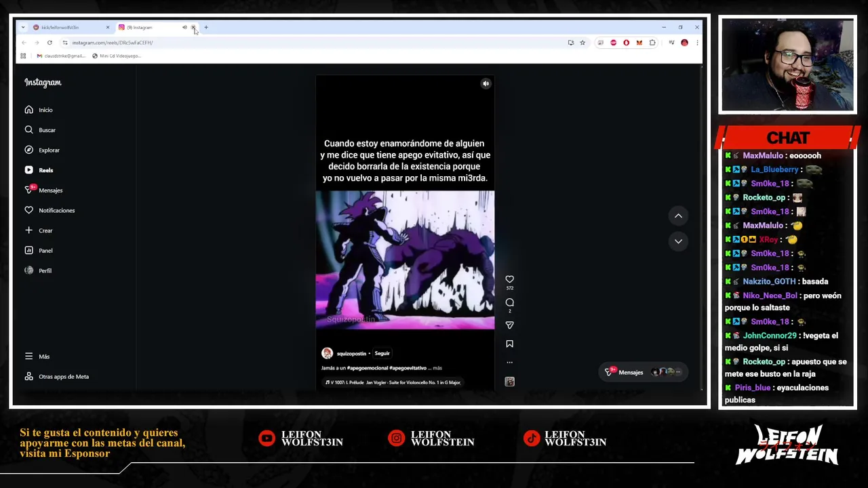
Task: Open Chrome three-dot menu
Action: 696,43
